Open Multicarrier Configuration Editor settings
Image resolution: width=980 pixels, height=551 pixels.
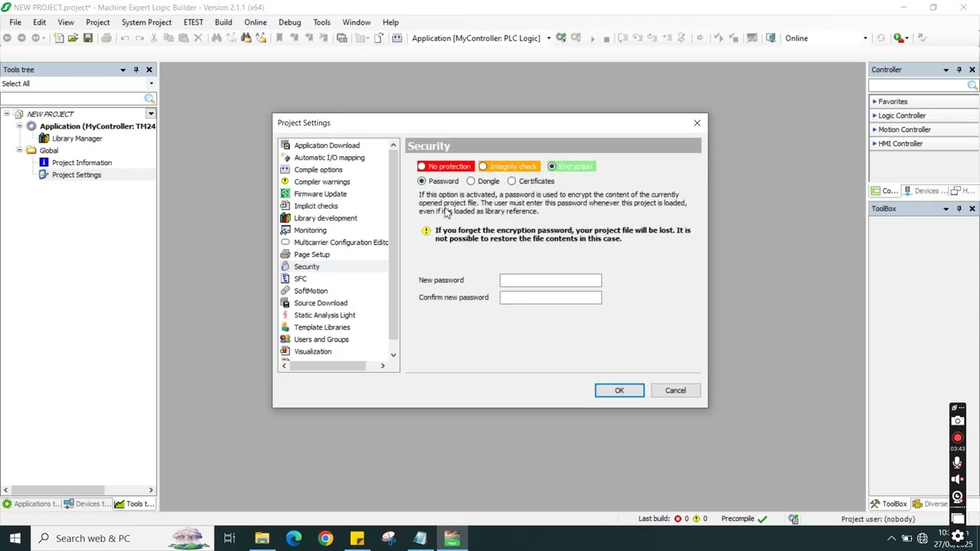point(341,243)
